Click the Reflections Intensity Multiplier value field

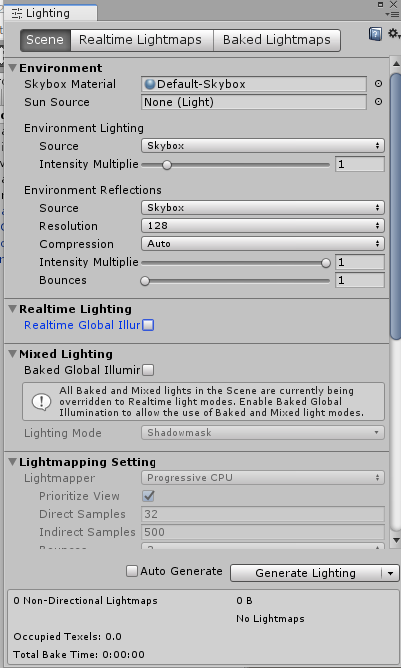[360, 262]
